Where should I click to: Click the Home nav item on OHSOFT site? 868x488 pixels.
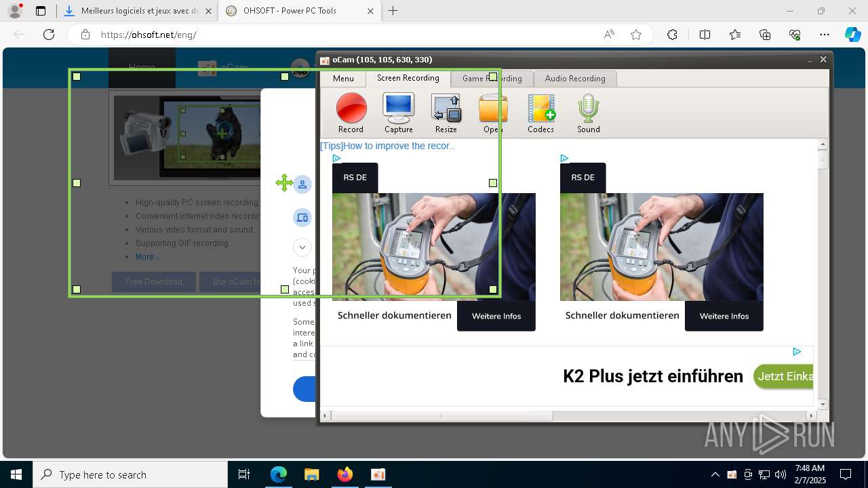tap(142, 68)
